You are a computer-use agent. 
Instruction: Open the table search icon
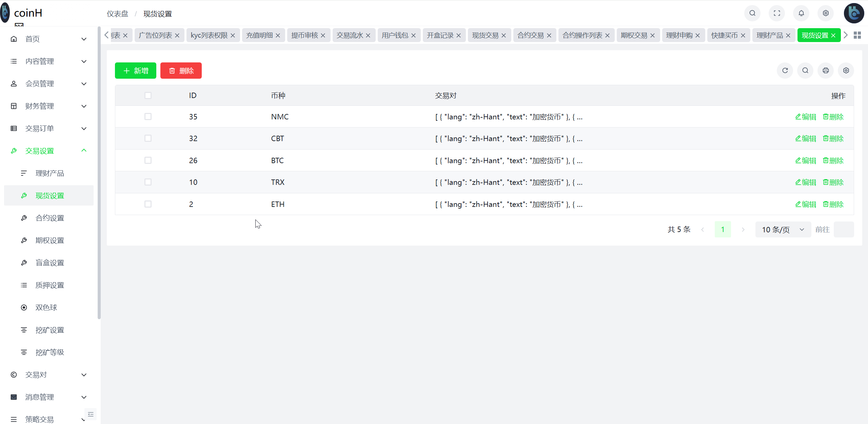(x=805, y=71)
